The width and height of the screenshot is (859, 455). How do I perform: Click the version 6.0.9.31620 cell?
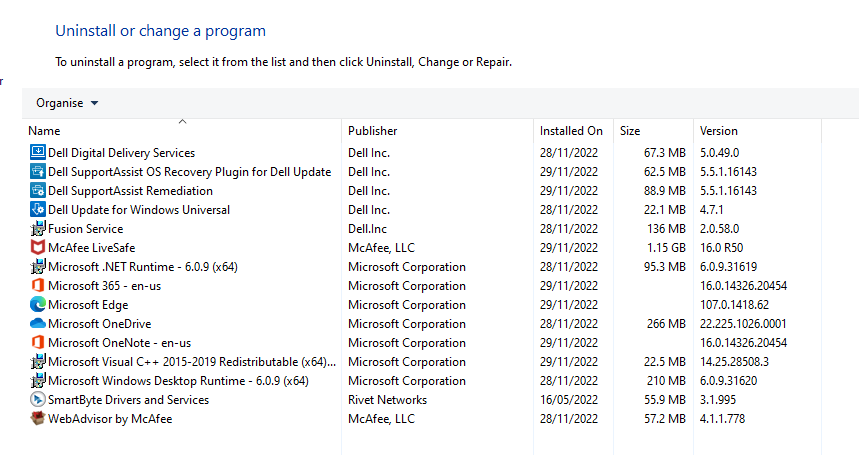click(728, 381)
